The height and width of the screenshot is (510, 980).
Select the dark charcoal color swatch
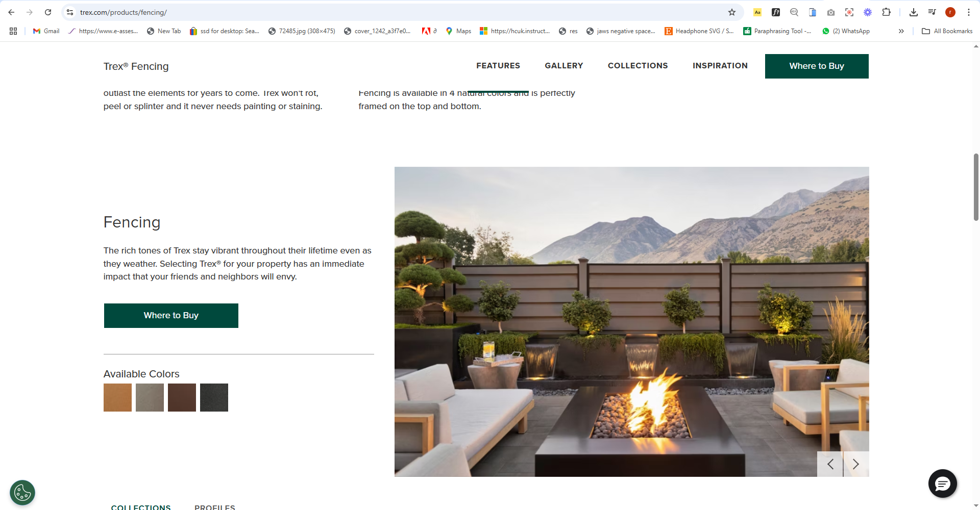tap(214, 397)
